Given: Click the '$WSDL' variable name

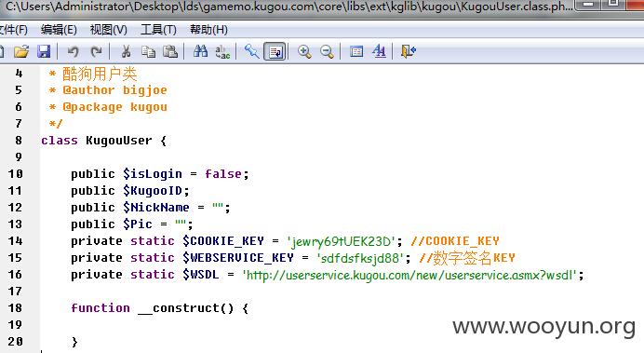Looking at the screenshot, I should (x=201, y=274).
